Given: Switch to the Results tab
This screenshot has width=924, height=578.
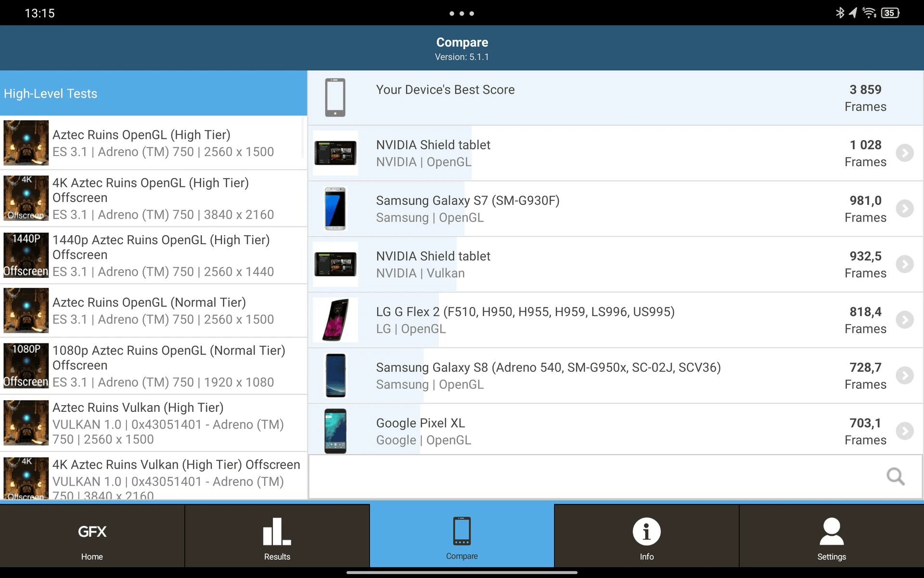Looking at the screenshot, I should (x=277, y=536).
